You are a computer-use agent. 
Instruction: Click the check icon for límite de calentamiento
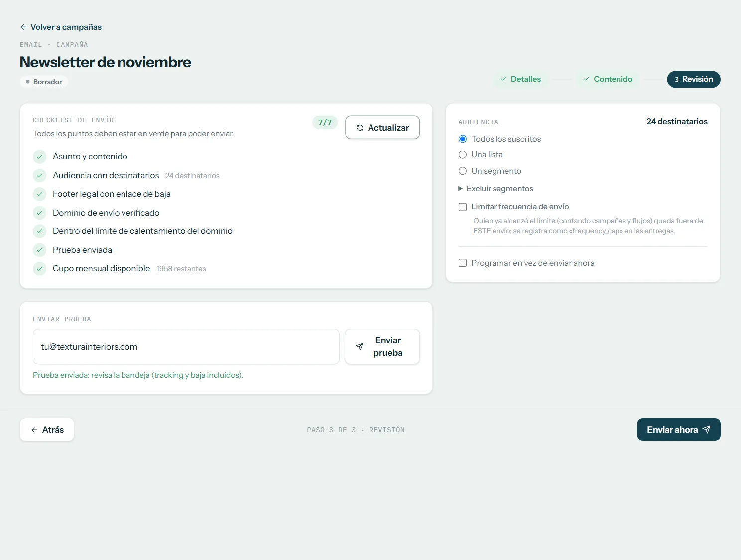pos(39,231)
